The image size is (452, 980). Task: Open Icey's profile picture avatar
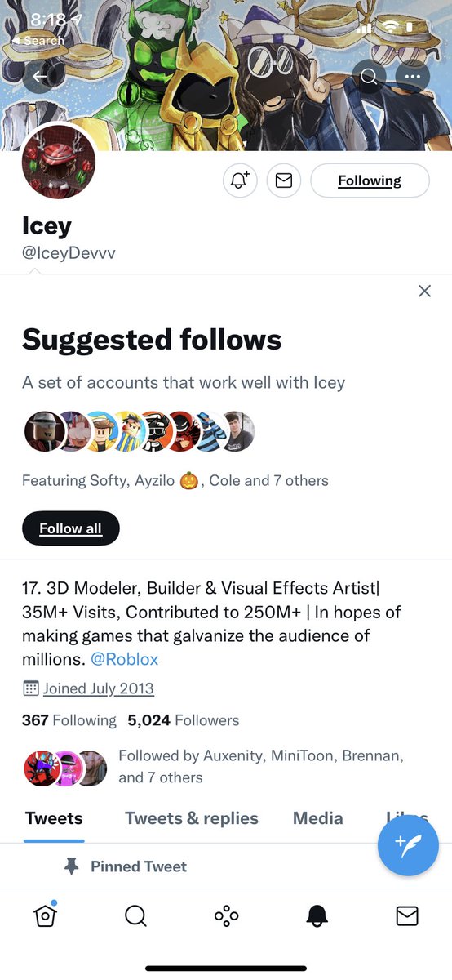59,162
